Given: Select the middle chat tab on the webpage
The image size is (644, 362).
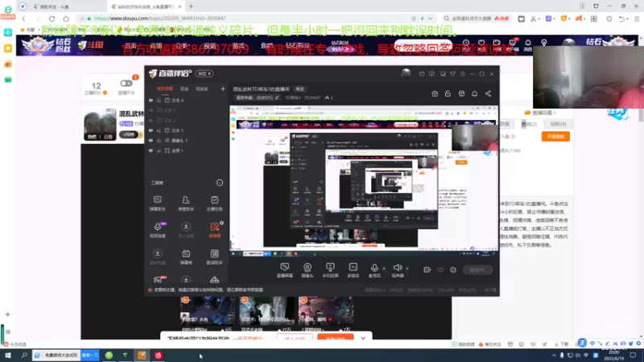Looking at the screenshot, I should 529,124.
